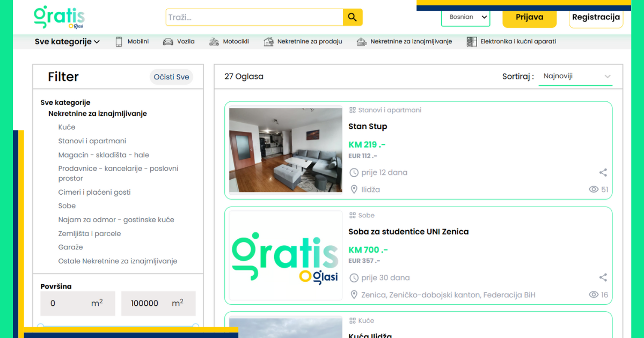Click the KM 219 price of Stan Stup
Viewport: 644px width, 338px height.
[x=367, y=145]
